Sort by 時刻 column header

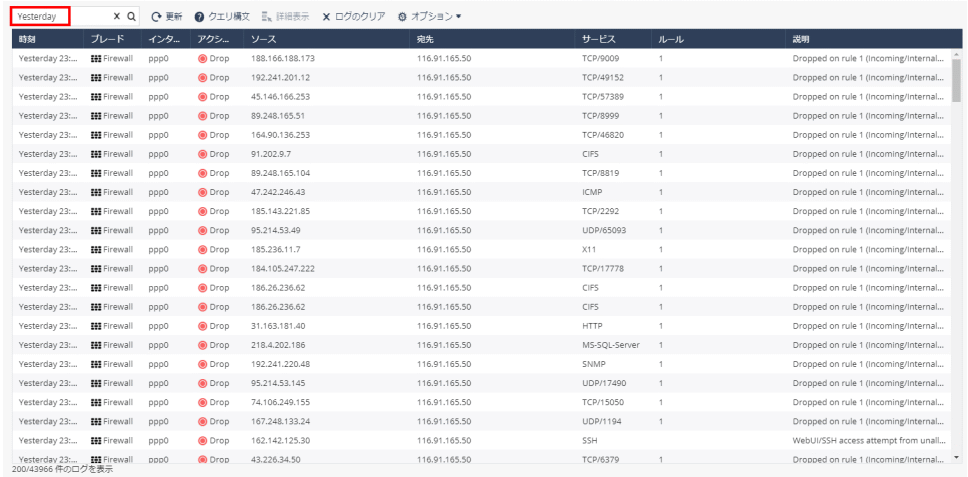[30, 39]
